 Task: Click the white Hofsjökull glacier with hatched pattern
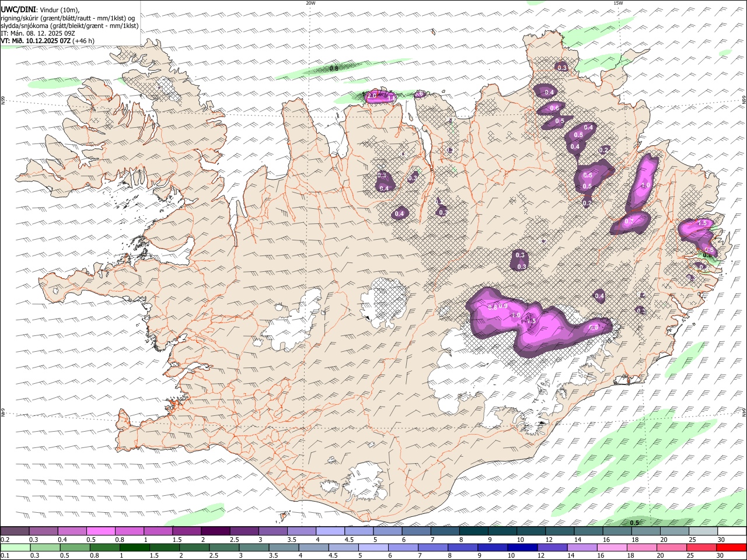383,302
